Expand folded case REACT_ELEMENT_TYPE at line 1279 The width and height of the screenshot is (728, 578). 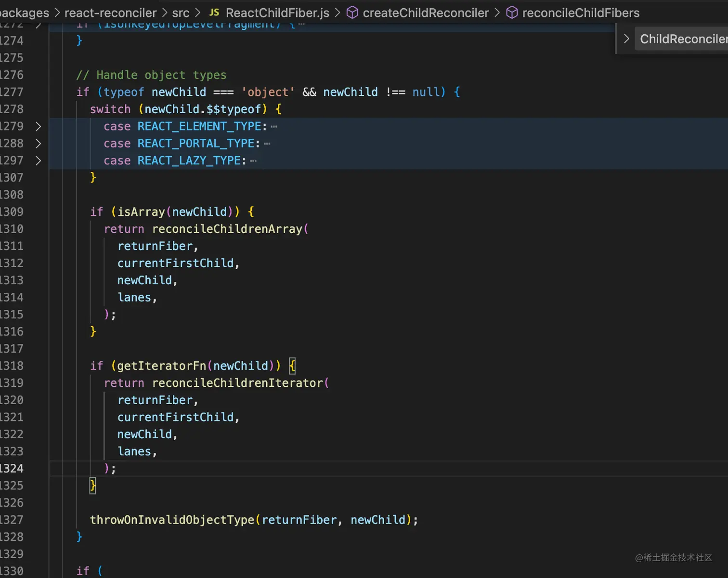pos(39,127)
